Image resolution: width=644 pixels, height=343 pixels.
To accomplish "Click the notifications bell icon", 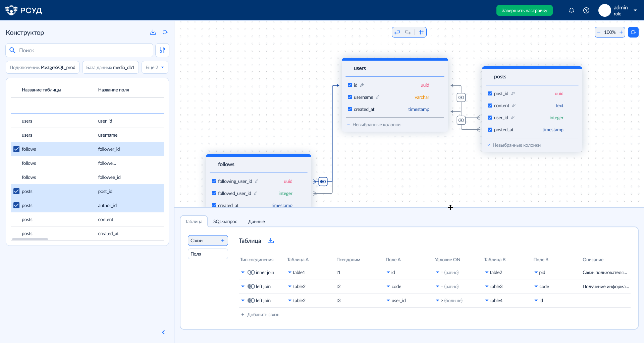I will click(572, 10).
